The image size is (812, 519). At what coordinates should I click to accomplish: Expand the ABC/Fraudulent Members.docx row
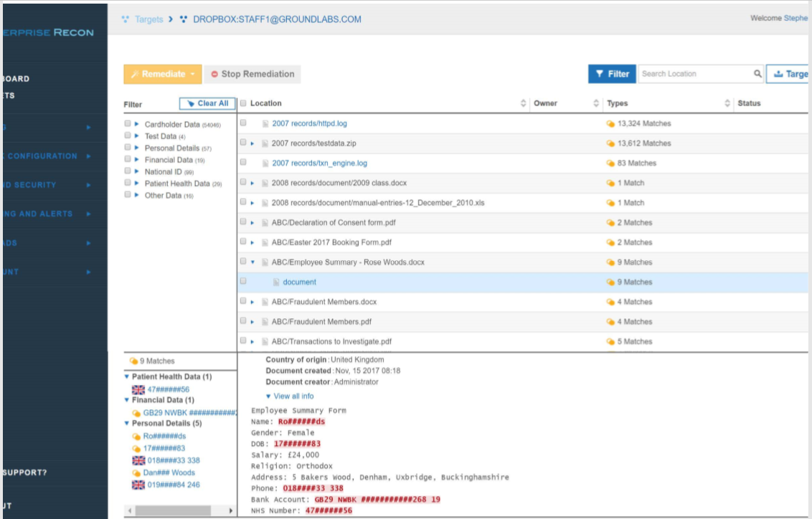point(252,303)
